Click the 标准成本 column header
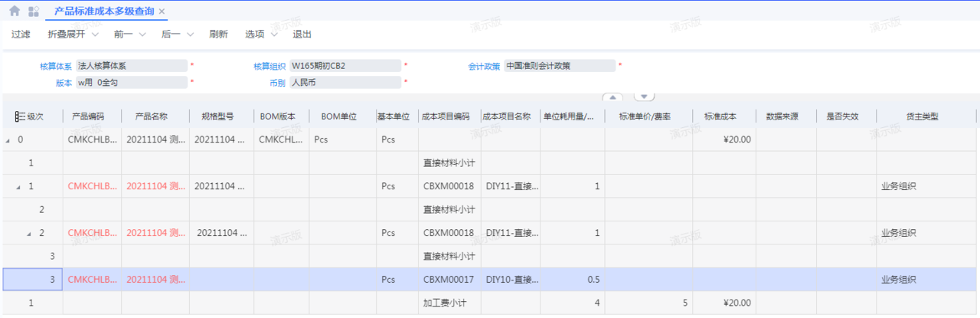This screenshot has width=980, height=318. pos(720,116)
